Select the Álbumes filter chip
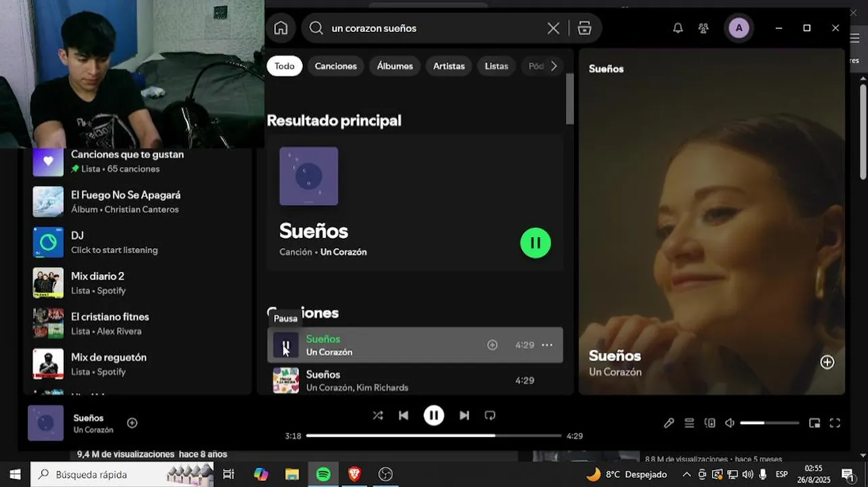 395,66
